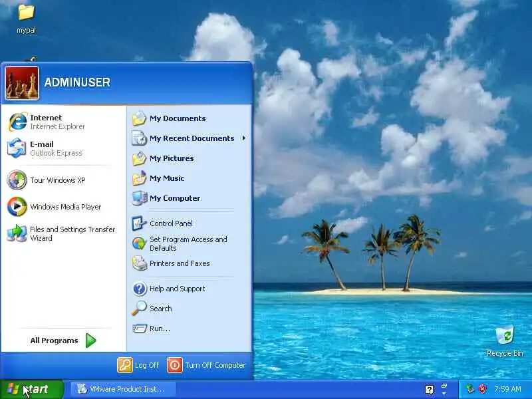Select Windows Media Player text entry
The image size is (532, 399).
(65, 207)
